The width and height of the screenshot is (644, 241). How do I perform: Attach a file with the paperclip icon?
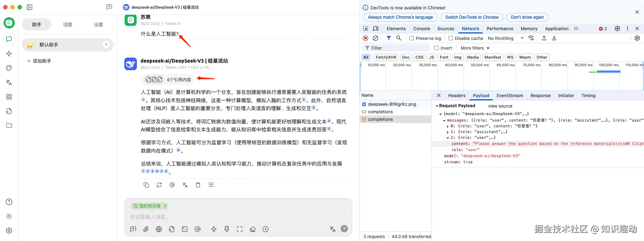pos(146,229)
